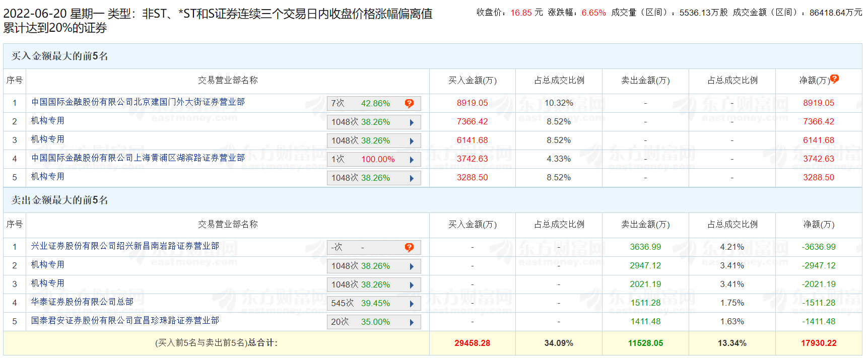Click the 卖出金额最大的前5名 section header
This screenshot has width=868, height=358.
click(60, 200)
